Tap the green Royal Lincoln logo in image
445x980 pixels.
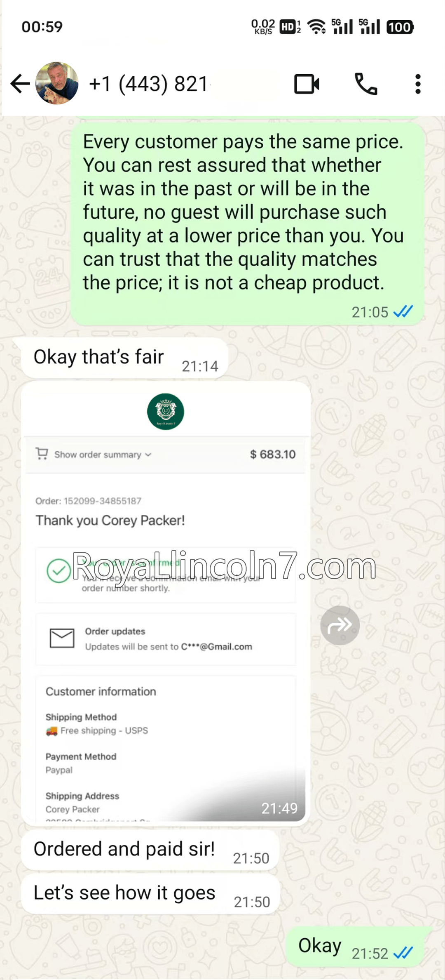pyautogui.click(x=166, y=412)
